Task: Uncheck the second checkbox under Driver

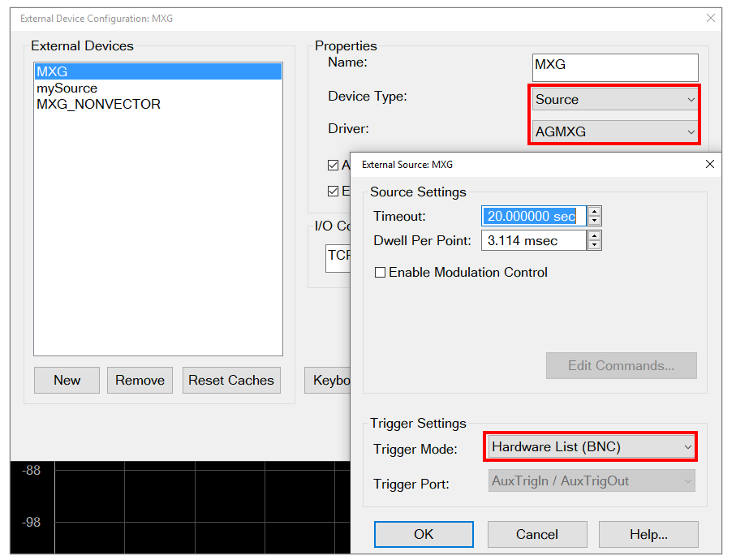Action: [334, 191]
